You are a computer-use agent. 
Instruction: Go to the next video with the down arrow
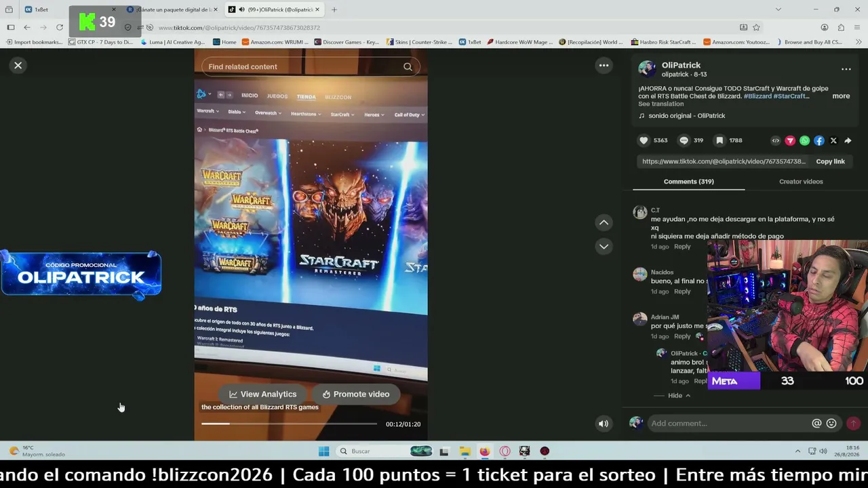tap(604, 246)
